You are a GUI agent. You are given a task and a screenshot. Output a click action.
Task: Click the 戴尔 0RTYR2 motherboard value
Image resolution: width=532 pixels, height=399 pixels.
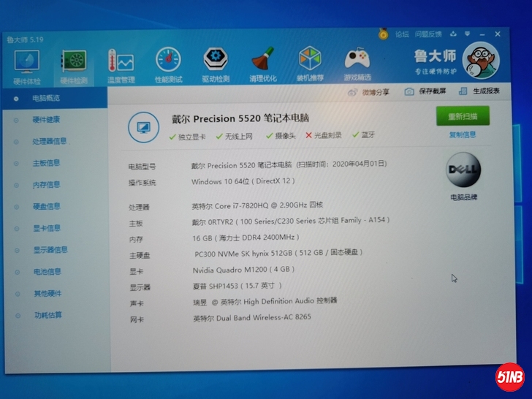pos(291,221)
